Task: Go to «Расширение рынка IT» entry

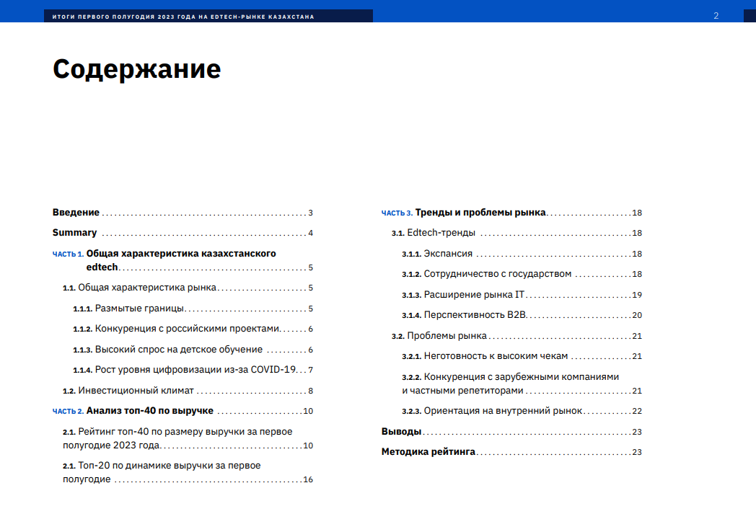Action: pos(522,294)
